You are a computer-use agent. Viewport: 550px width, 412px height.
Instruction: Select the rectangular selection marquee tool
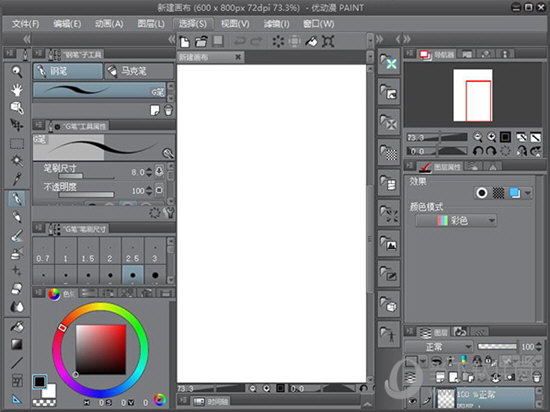pos(16,143)
